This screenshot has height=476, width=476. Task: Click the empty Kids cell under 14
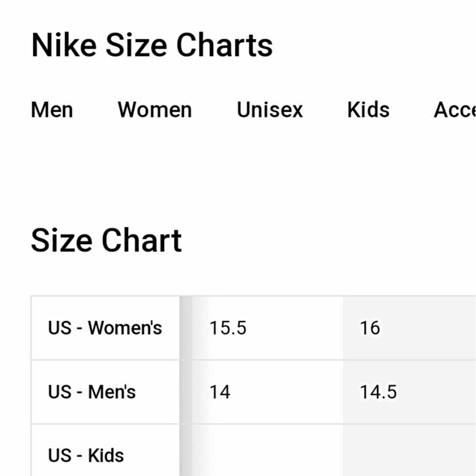point(268,450)
